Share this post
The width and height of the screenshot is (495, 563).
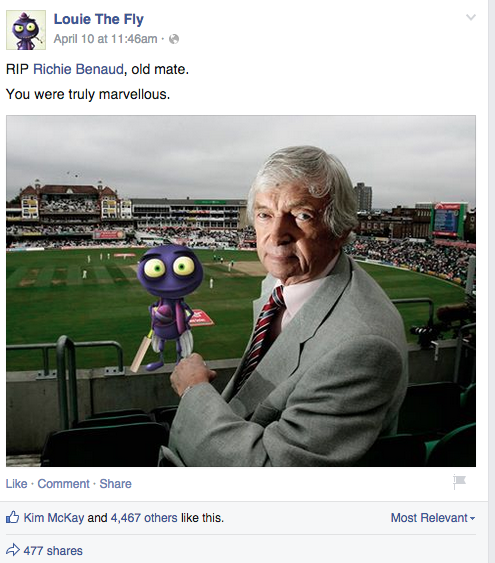(116, 484)
